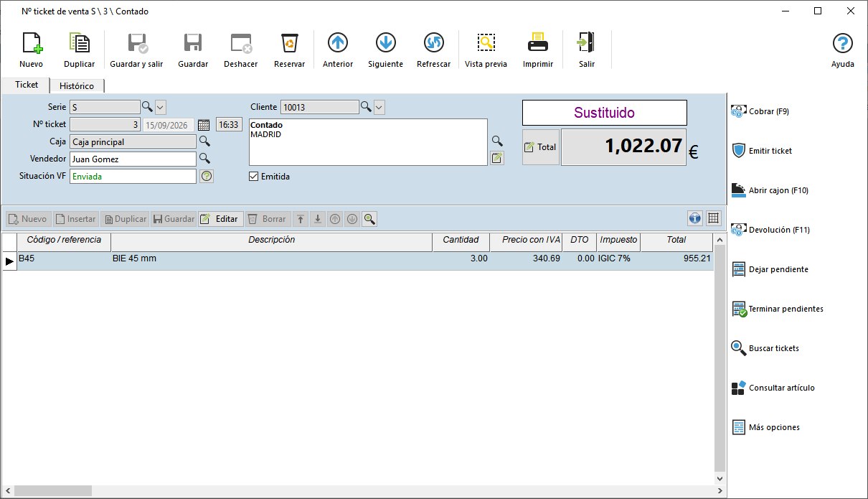Go to the next ticket with Siguiente

385,50
